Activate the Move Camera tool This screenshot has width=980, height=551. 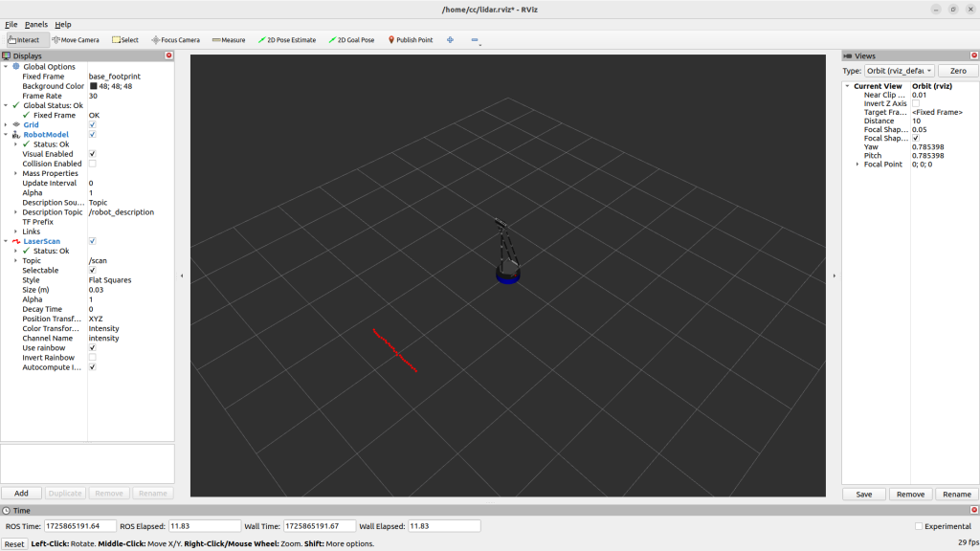tap(76, 40)
